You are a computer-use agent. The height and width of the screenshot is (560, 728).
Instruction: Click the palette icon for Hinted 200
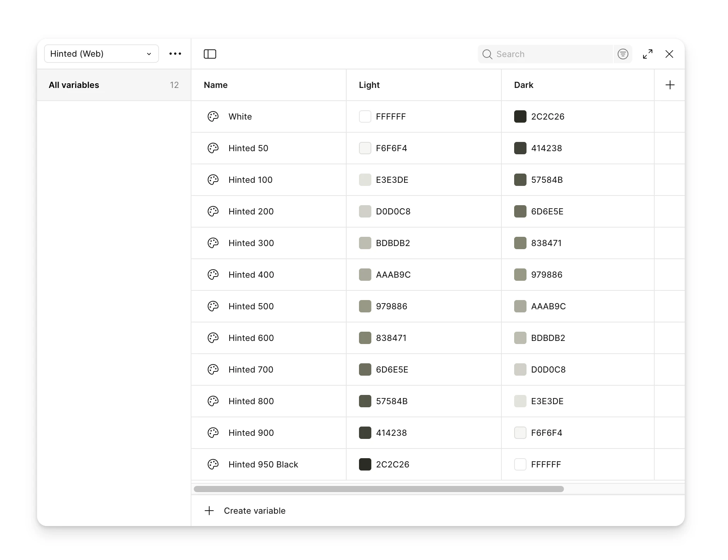tap(213, 211)
